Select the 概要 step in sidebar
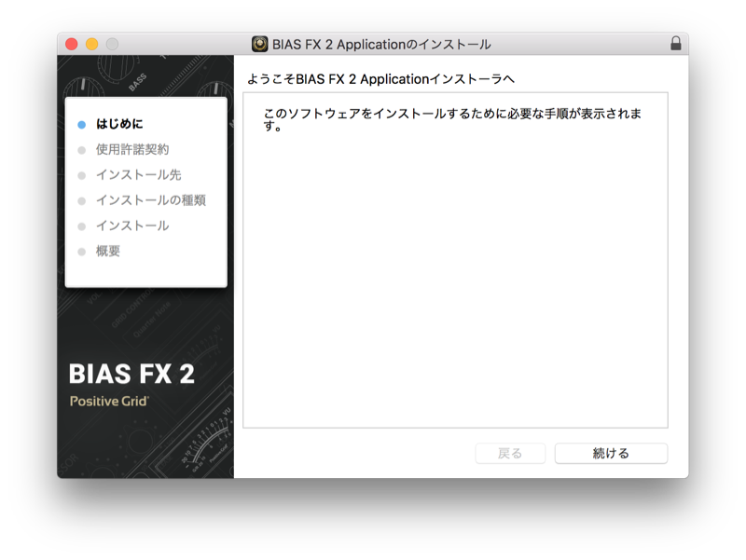This screenshot has height=560, width=746. pyautogui.click(x=108, y=251)
